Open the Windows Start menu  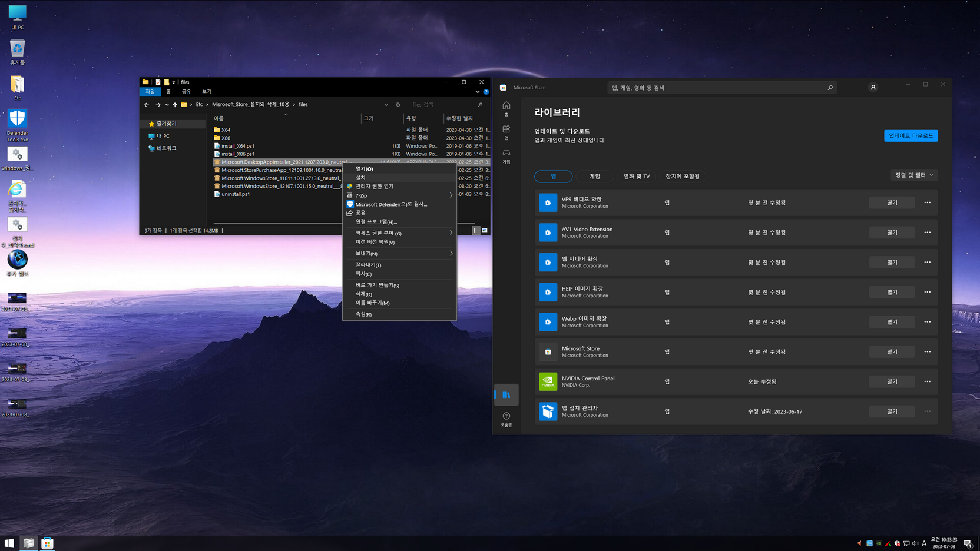tap(9, 543)
